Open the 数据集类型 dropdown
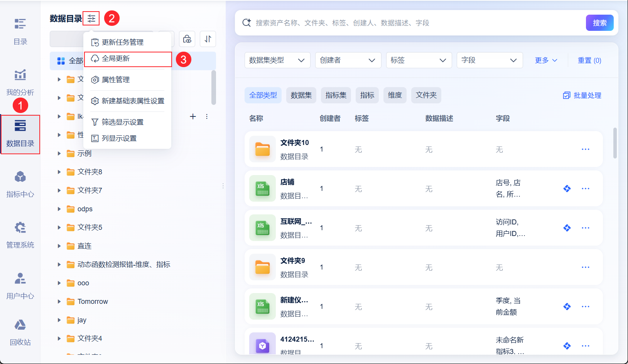The width and height of the screenshot is (628, 364). (x=277, y=60)
